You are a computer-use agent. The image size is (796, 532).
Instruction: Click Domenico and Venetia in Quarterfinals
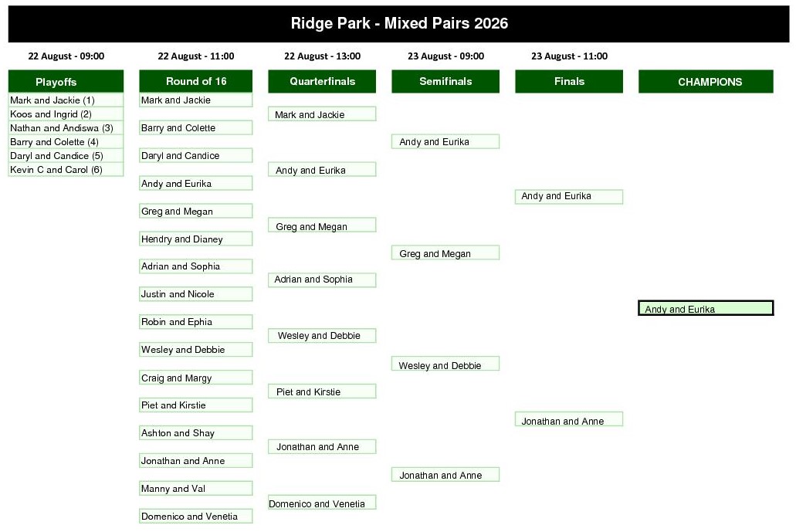point(322,503)
